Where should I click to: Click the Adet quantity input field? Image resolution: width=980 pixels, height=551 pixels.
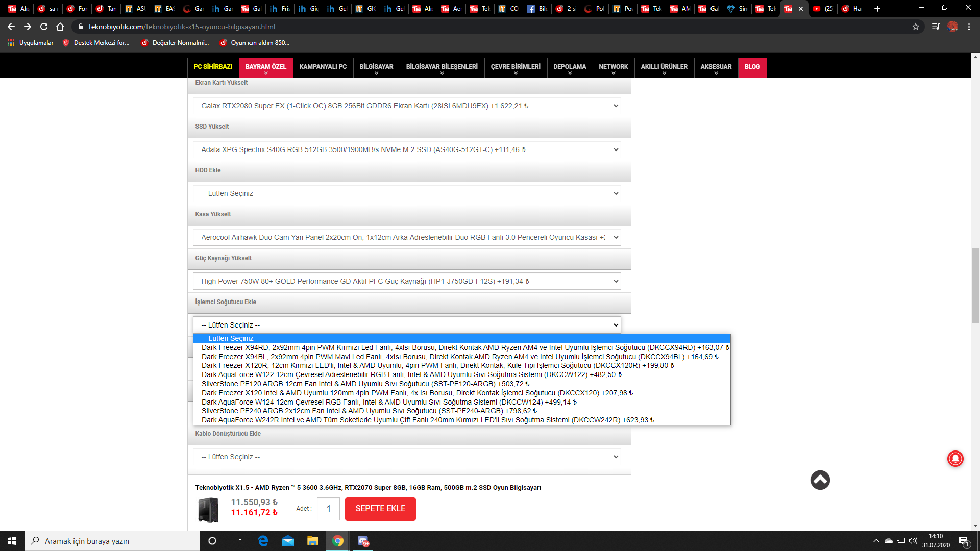pyautogui.click(x=328, y=509)
